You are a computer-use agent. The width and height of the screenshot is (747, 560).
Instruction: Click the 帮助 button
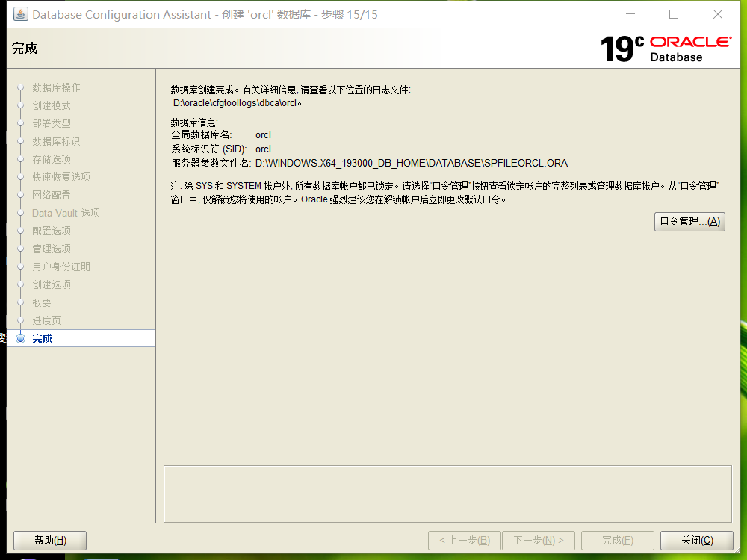point(49,540)
